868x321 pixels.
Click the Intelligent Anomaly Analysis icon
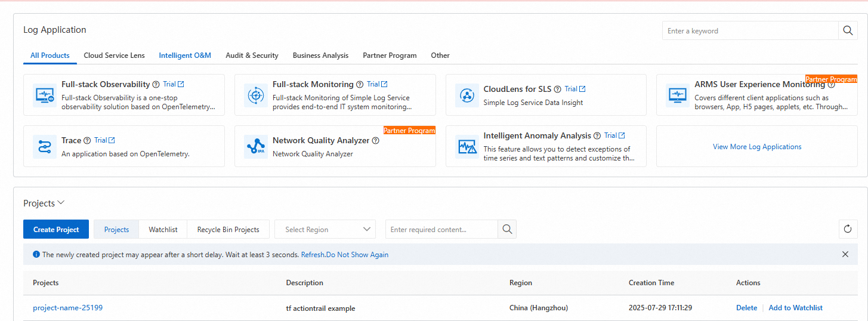[x=467, y=146]
